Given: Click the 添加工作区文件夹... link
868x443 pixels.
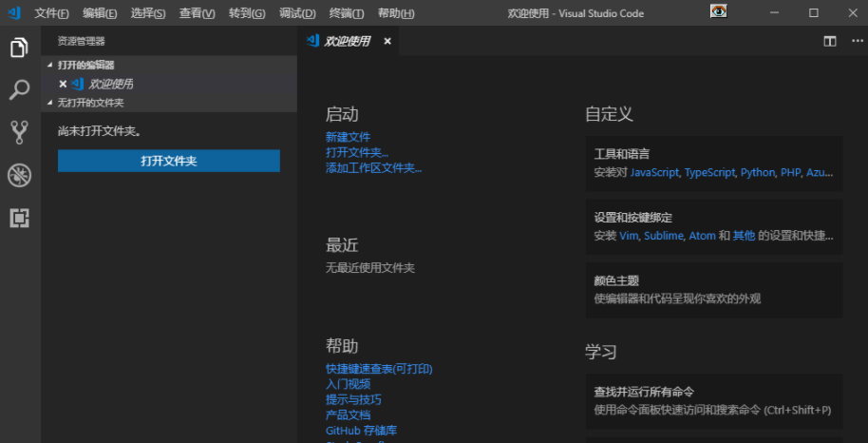Looking at the screenshot, I should click(373, 168).
